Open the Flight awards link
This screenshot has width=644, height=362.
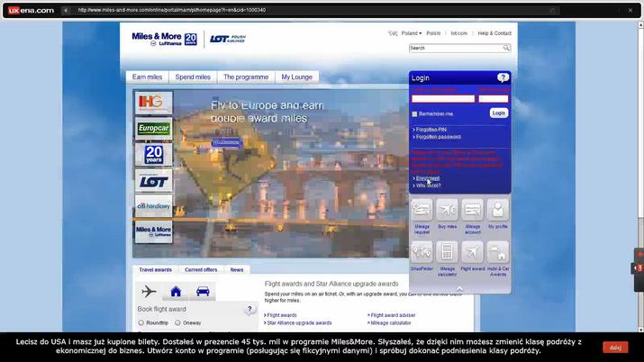tap(281, 315)
